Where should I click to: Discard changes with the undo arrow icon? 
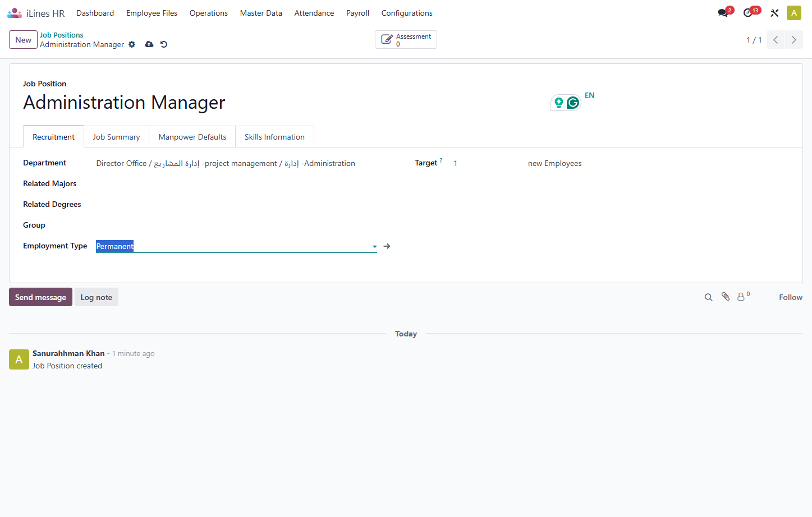[x=164, y=44]
